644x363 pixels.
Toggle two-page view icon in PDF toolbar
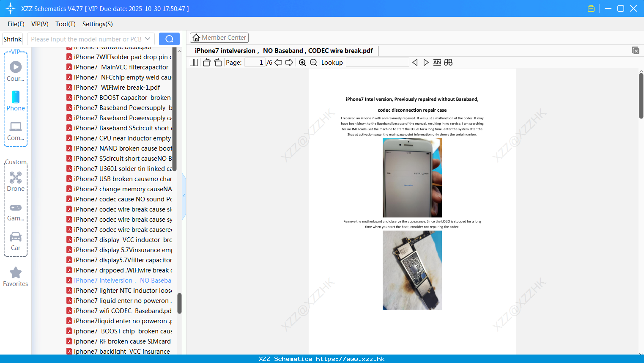[194, 62]
